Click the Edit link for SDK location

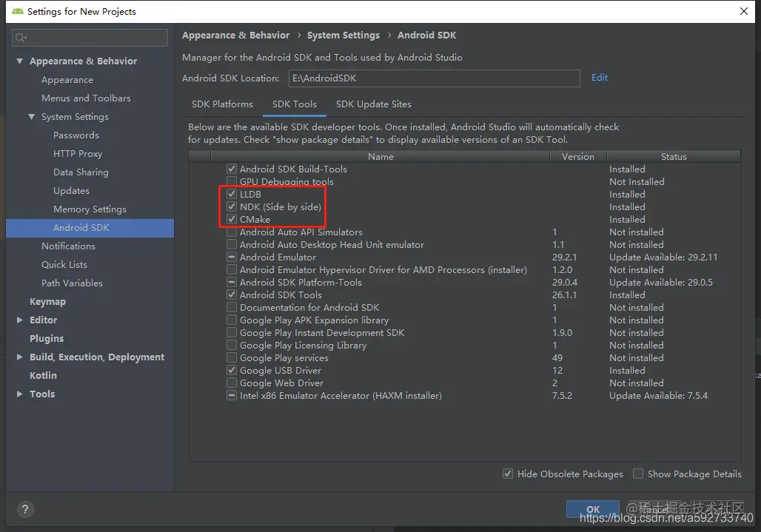(600, 78)
